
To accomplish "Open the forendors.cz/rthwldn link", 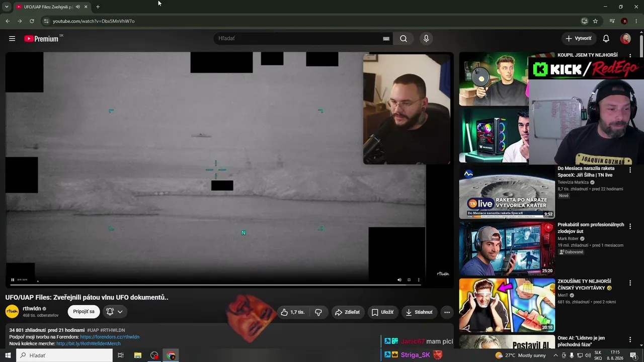I will (x=110, y=337).
